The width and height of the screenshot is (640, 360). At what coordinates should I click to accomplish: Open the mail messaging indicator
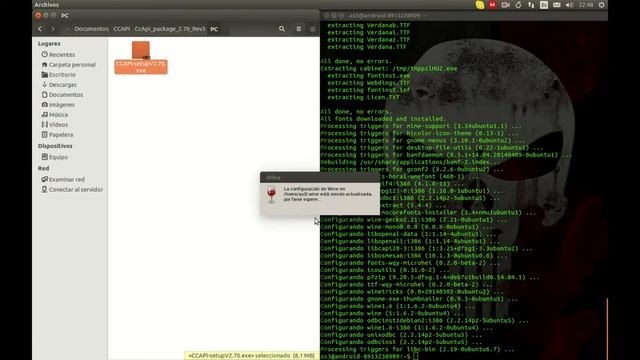coord(557,5)
